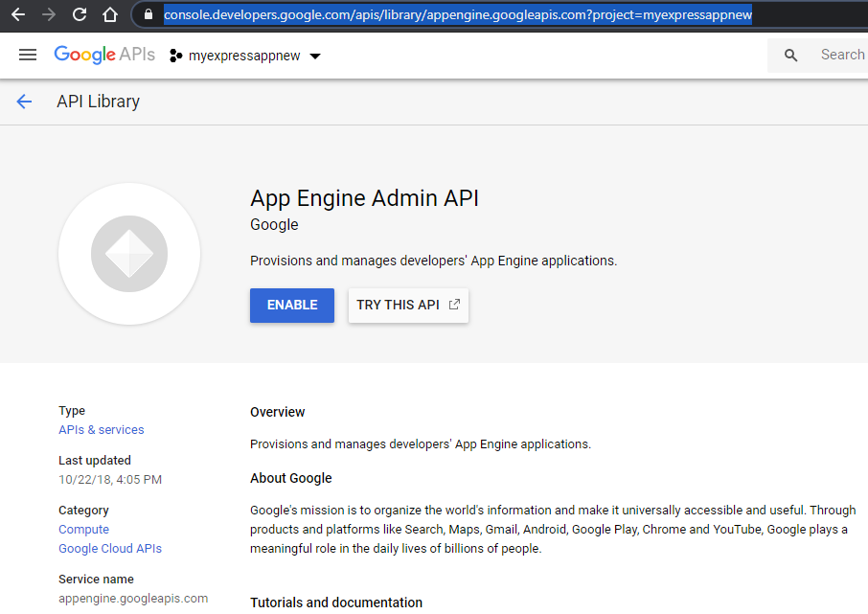Viewport: 868px width, 614px height.
Task: Click the TRY THIS API button
Action: pyautogui.click(x=408, y=305)
